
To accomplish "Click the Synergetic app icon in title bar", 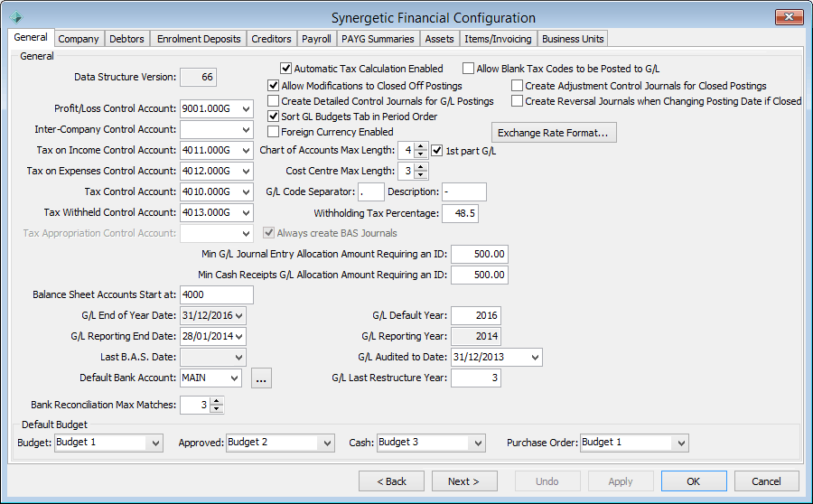I will 16,18.
